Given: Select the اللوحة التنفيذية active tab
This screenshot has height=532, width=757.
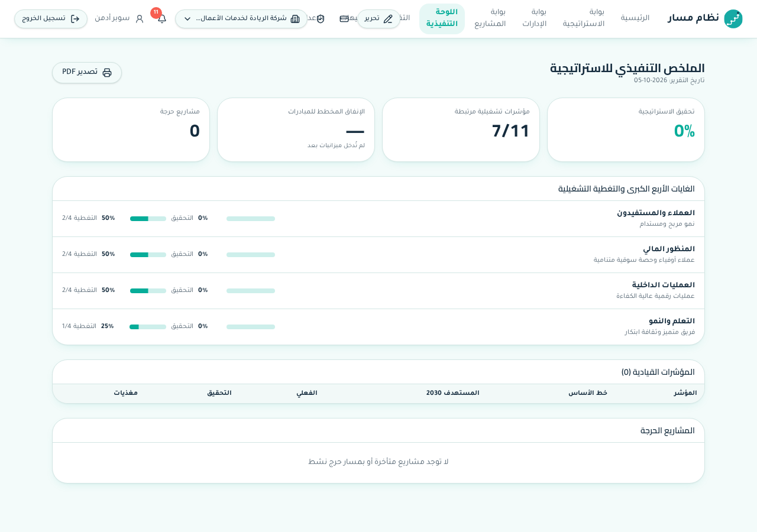Looking at the screenshot, I should [442, 18].
